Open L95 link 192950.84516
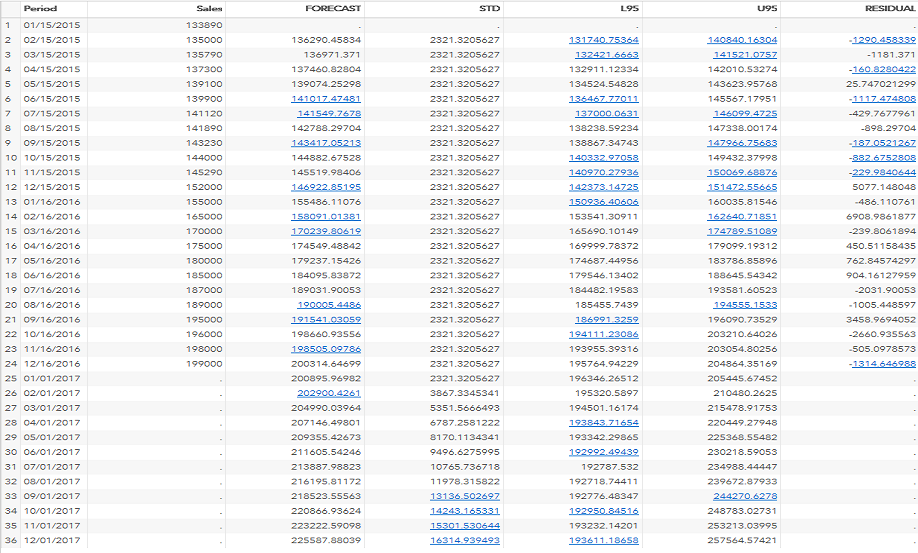This screenshot has height=553, width=918. (x=604, y=511)
